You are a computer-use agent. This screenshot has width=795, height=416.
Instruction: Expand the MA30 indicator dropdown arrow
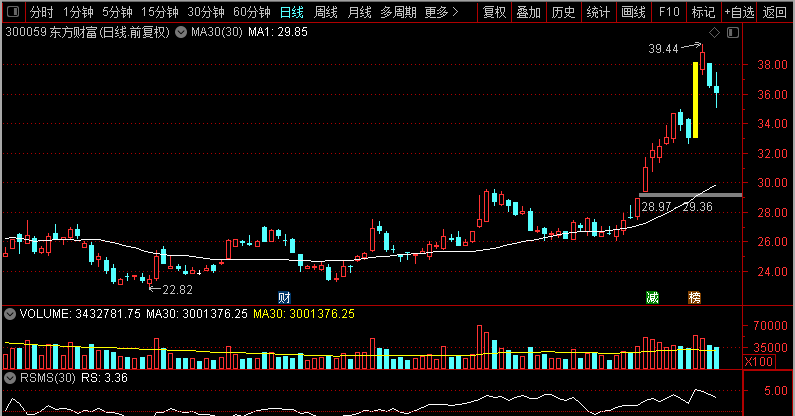click(180, 32)
